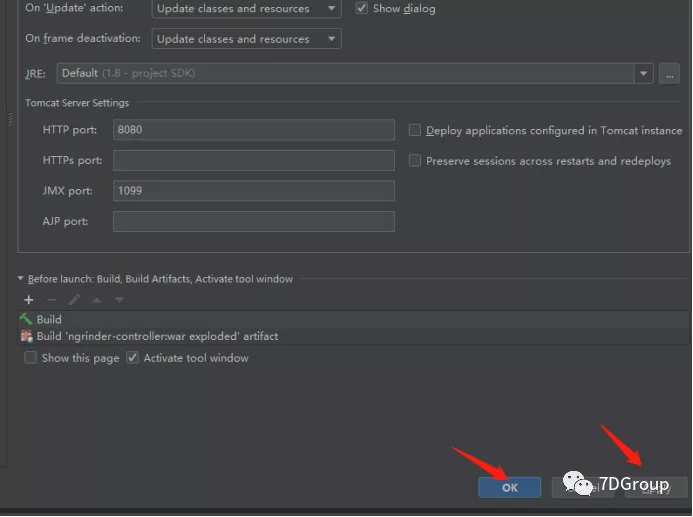The height and width of the screenshot is (517, 693).
Task: Move the before-launch task down with arrow icon
Action: 119,300
